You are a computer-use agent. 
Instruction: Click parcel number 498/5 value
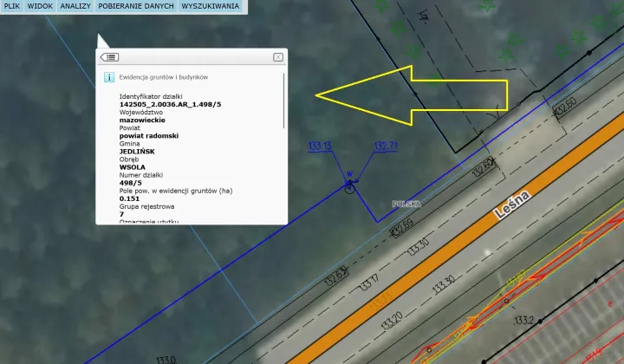131,183
